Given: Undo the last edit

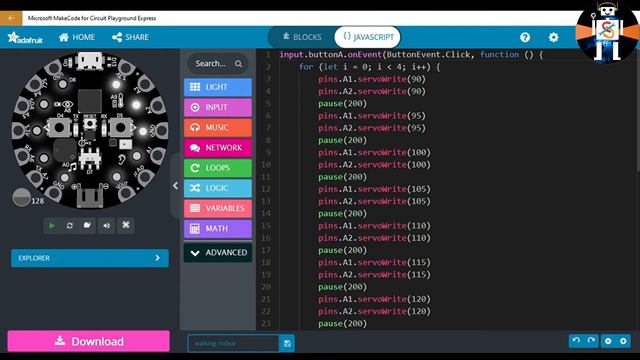Looking at the screenshot, I should point(576,340).
